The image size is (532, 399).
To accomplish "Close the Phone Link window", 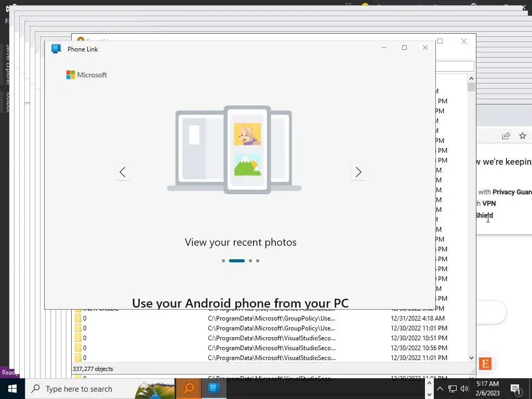I will tap(425, 47).
